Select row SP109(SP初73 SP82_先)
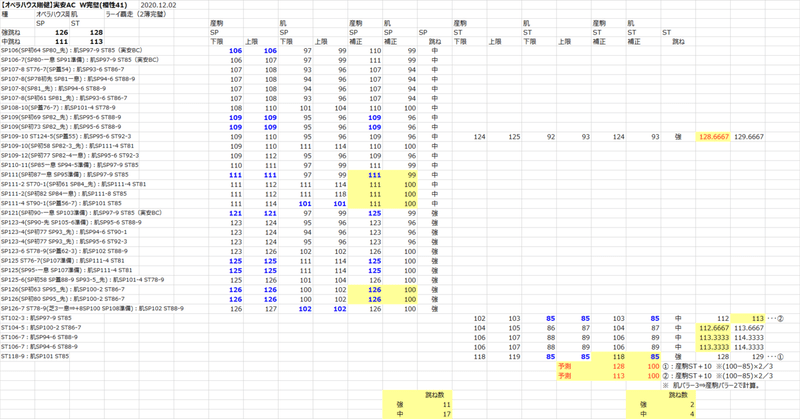The image size is (800, 419). pos(61,127)
